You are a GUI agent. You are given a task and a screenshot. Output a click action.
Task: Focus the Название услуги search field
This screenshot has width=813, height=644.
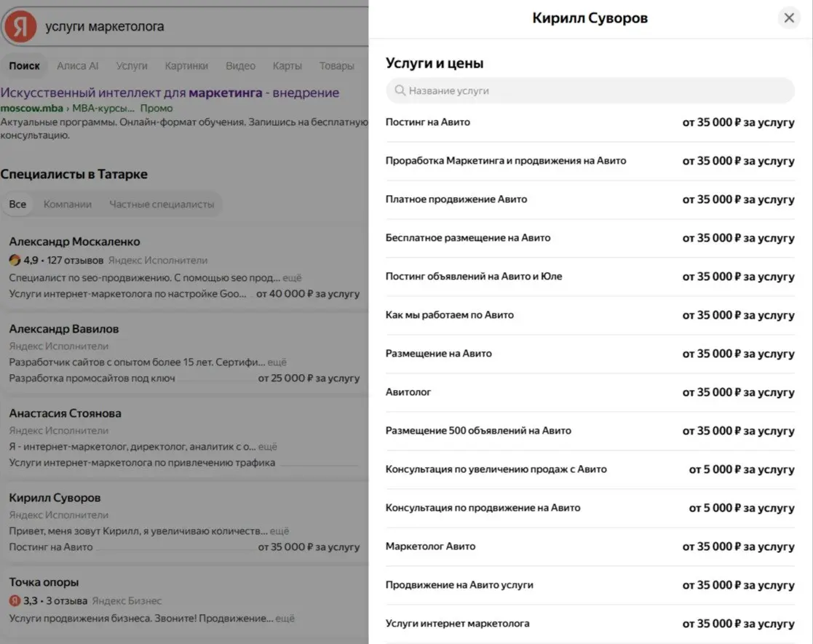click(x=590, y=91)
